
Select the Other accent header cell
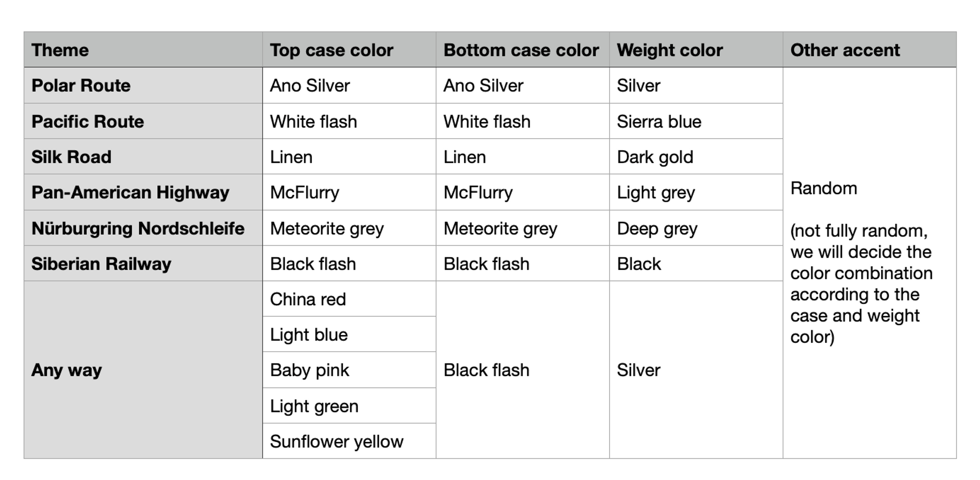pyautogui.click(x=845, y=50)
